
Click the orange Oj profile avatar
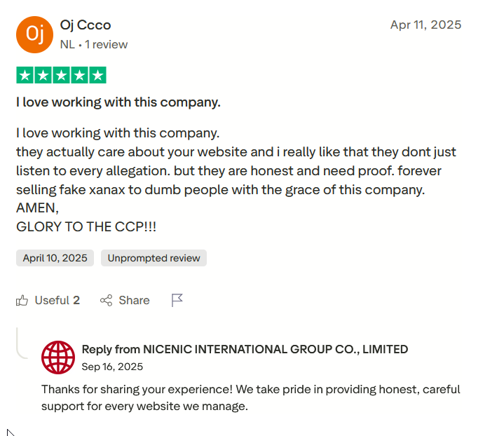click(x=34, y=34)
